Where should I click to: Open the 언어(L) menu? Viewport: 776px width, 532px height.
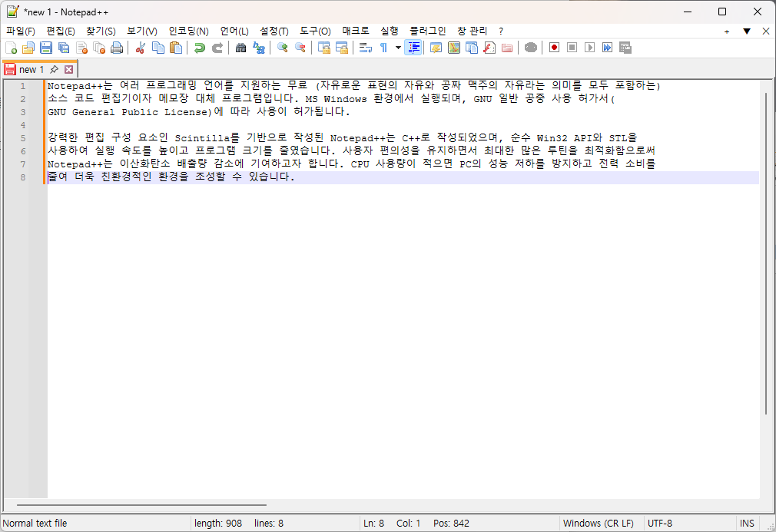234,31
